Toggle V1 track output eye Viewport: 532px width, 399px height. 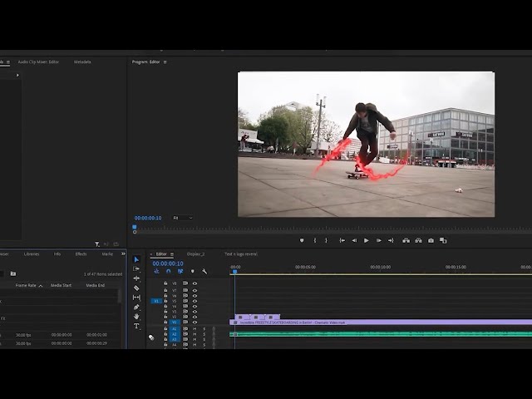195,323
